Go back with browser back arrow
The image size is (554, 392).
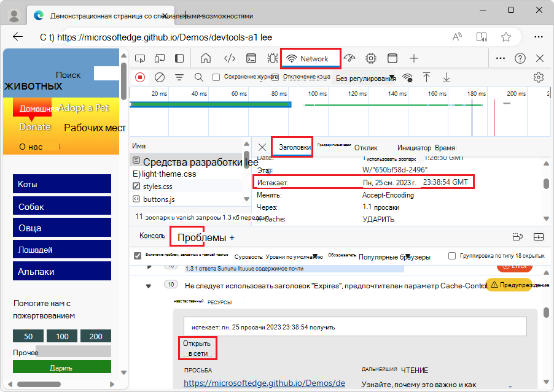tap(18, 36)
